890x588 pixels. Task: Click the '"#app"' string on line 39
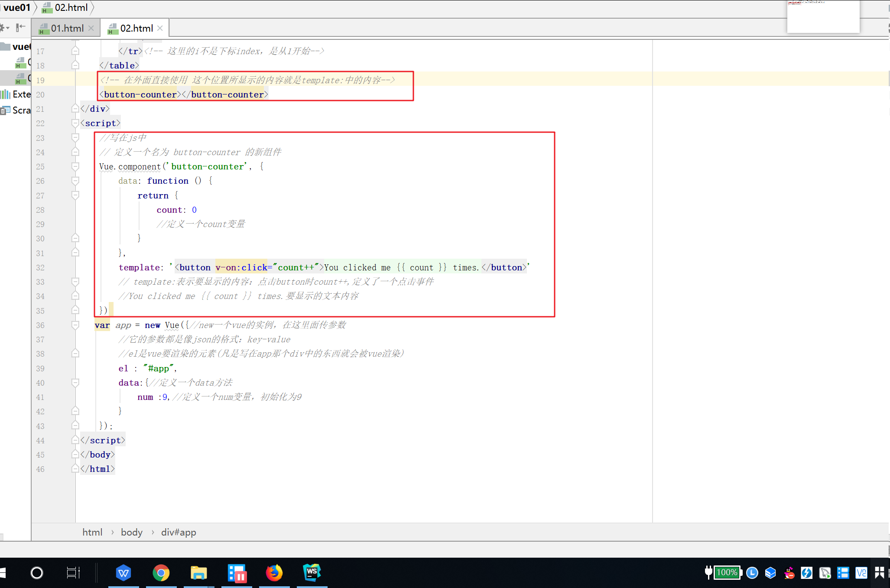[x=158, y=368]
